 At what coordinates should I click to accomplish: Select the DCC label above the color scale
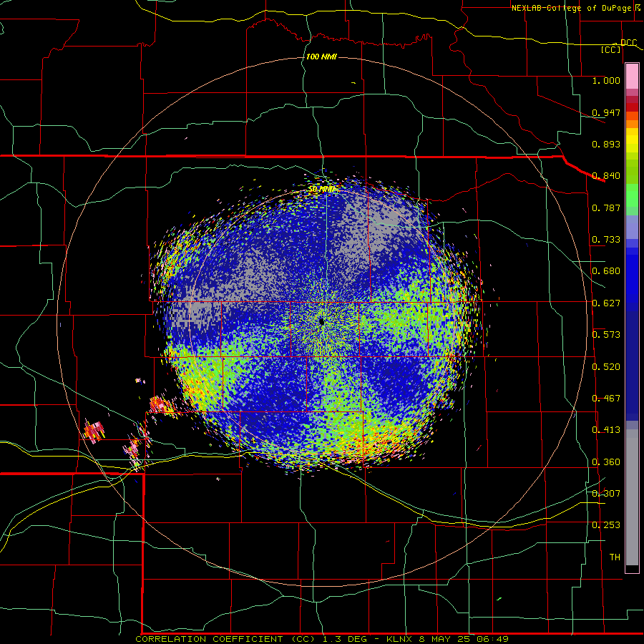[x=628, y=43]
